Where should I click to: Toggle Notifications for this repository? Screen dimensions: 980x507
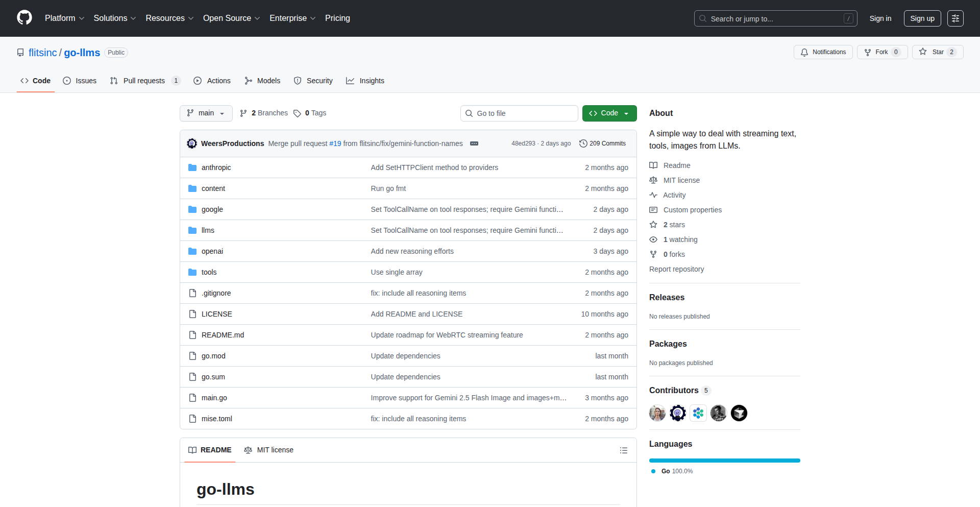pyautogui.click(x=823, y=52)
